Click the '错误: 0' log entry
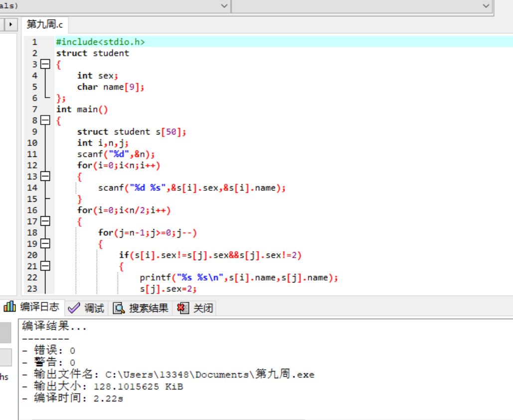Viewport: 513px width, 420px height. coord(49,350)
